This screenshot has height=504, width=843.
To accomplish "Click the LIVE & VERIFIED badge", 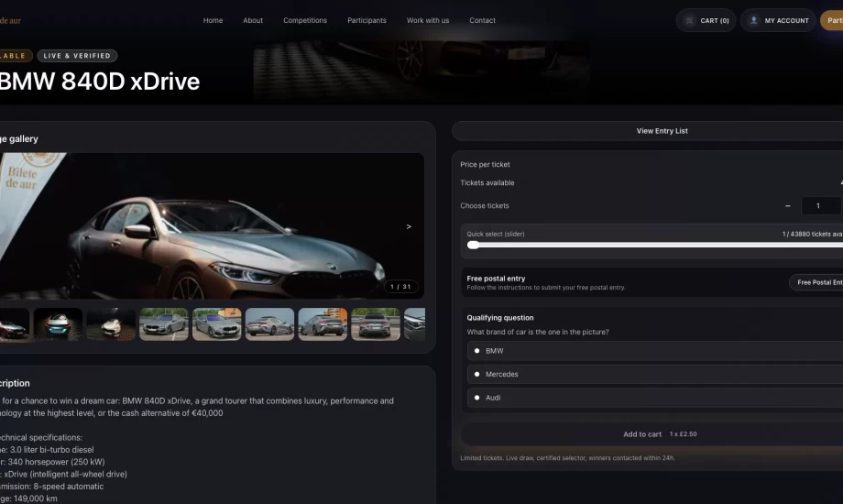I will 77,55.
